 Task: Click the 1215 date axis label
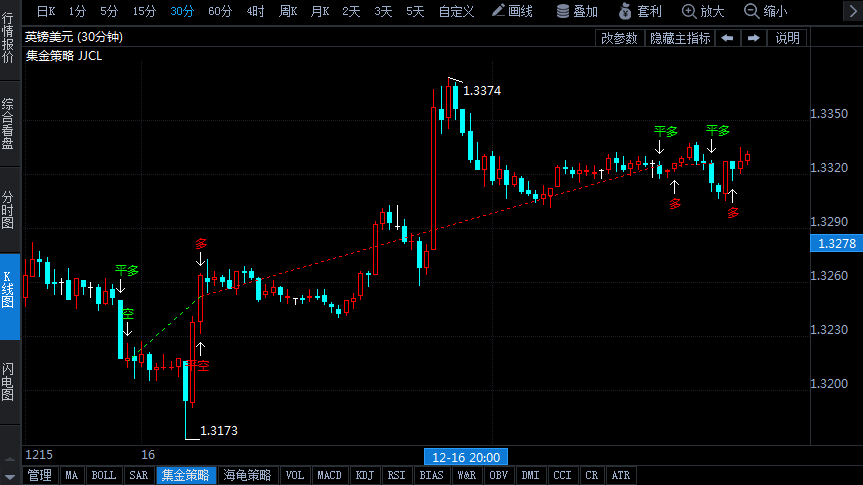point(39,455)
